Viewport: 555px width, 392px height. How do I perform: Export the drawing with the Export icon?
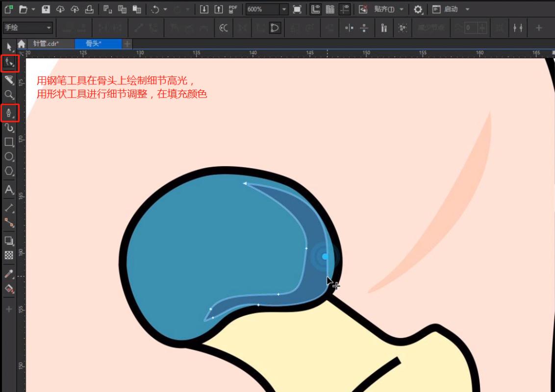tap(218, 9)
